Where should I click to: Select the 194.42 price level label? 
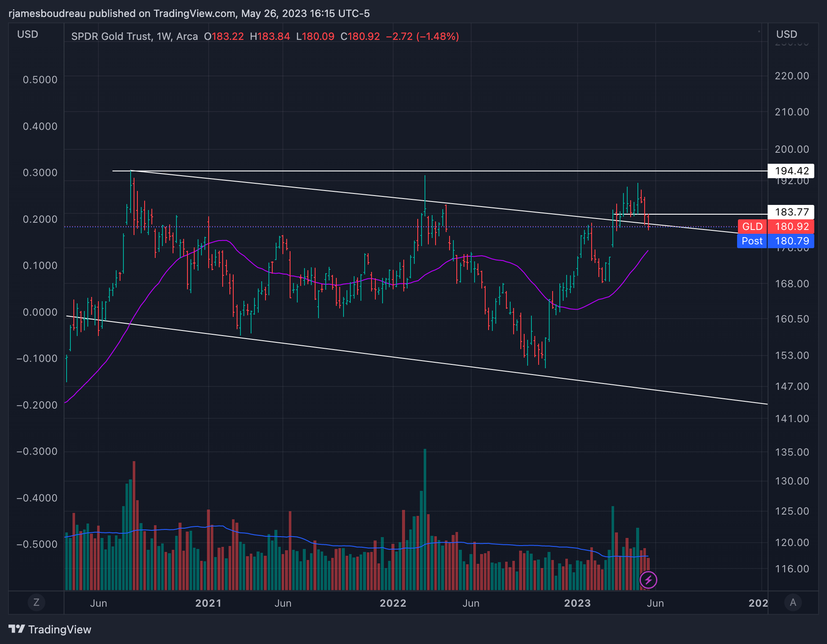click(791, 171)
